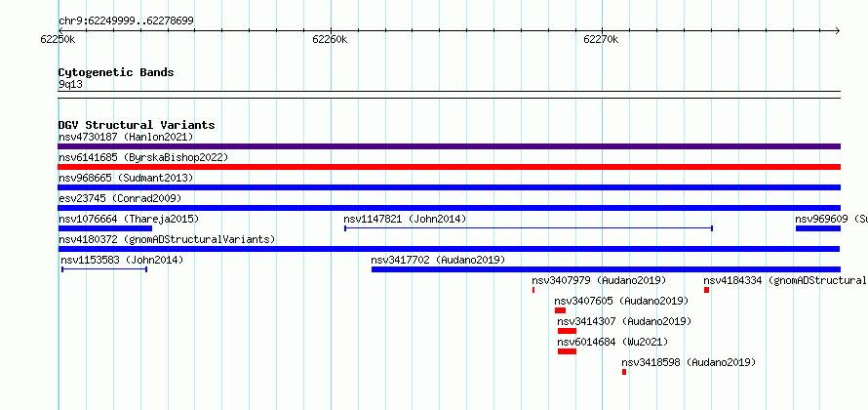The width and height of the screenshot is (868, 410).
Task: Select the 9q13 band label
Action: click(x=71, y=84)
